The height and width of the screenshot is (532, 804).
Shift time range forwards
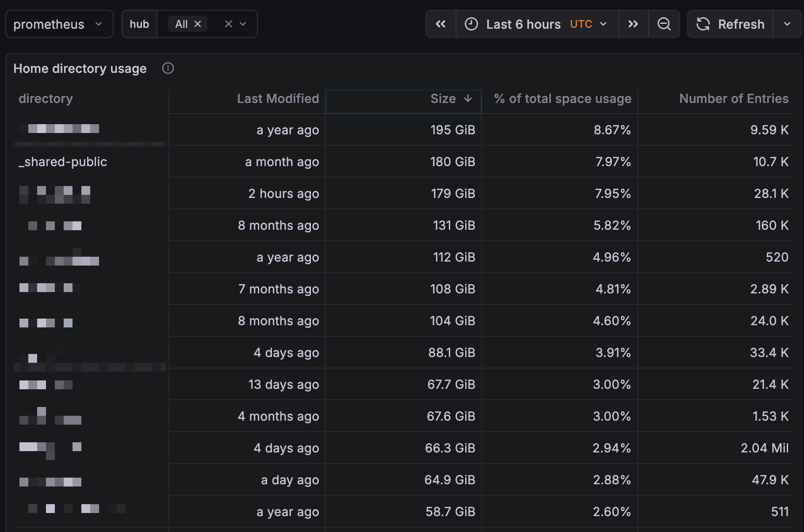(633, 24)
